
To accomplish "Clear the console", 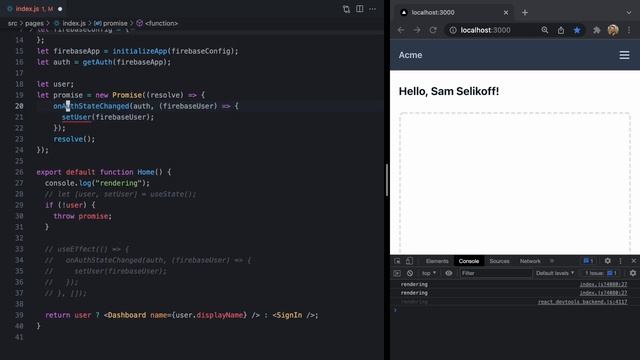I will 410,273.
